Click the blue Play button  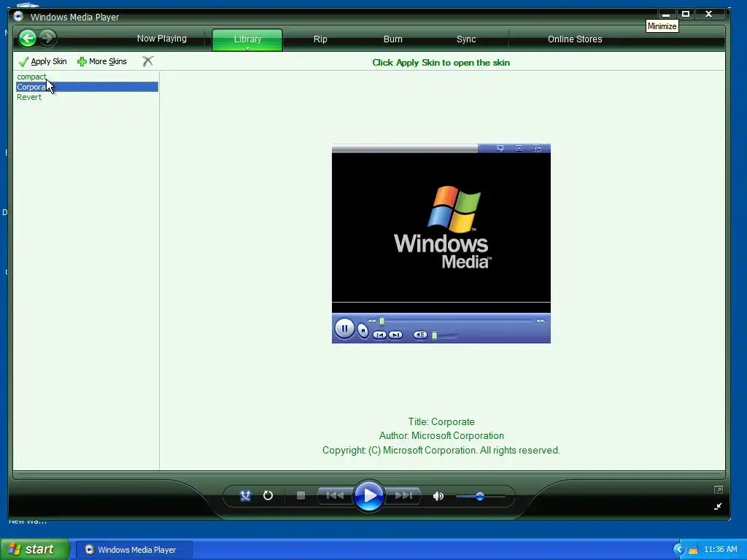click(368, 496)
